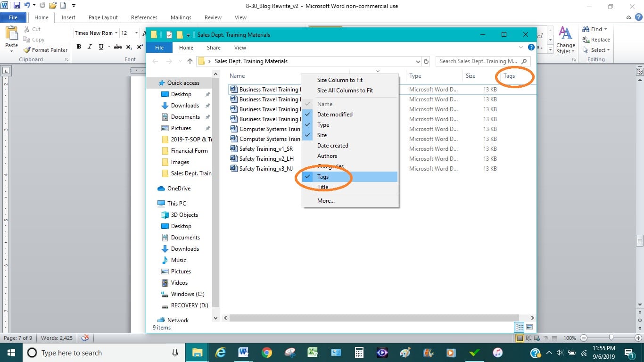Open the Share tab in Explorer
Screen dimensions: 644x362
pyautogui.click(x=214, y=48)
